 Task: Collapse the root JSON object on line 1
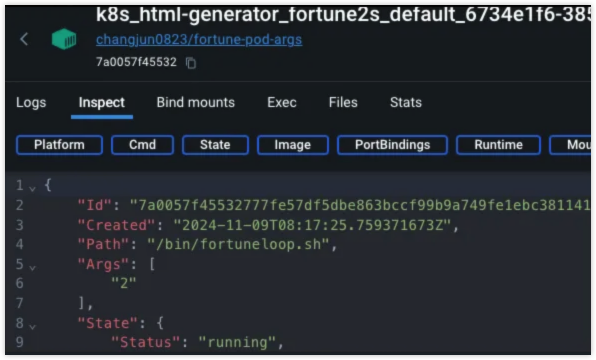[x=33, y=188]
